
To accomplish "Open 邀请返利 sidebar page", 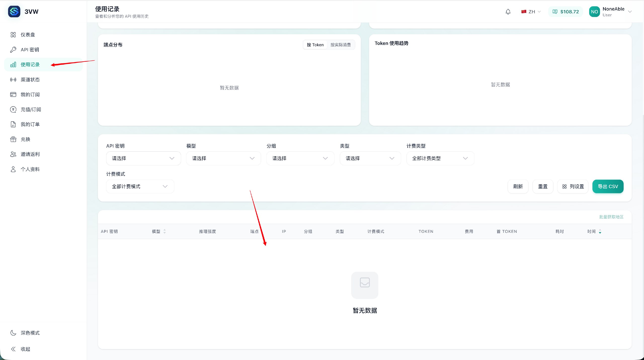I will [x=43, y=154].
